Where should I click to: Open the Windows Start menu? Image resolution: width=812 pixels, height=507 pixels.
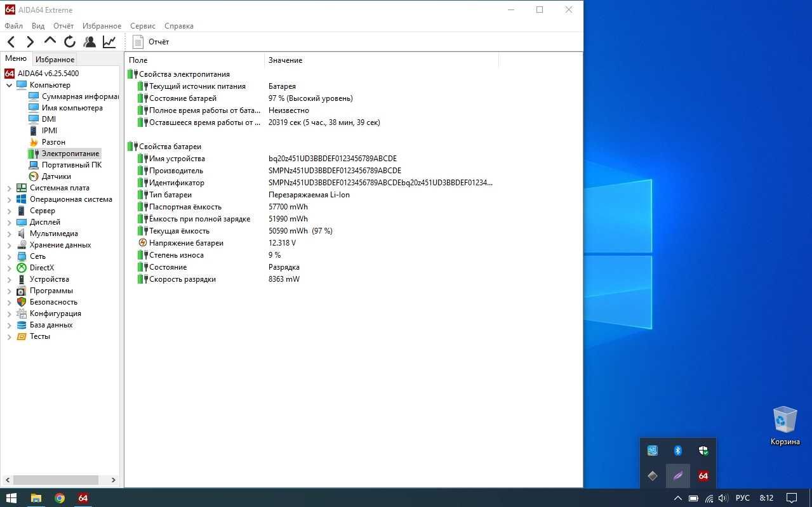coord(11,498)
